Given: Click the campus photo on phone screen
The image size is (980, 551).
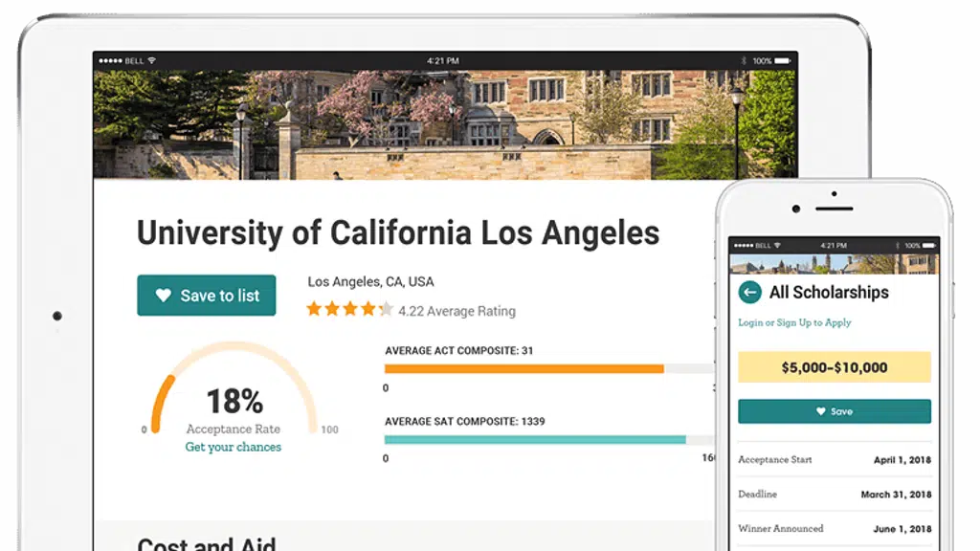Looking at the screenshot, I should pyautogui.click(x=835, y=264).
